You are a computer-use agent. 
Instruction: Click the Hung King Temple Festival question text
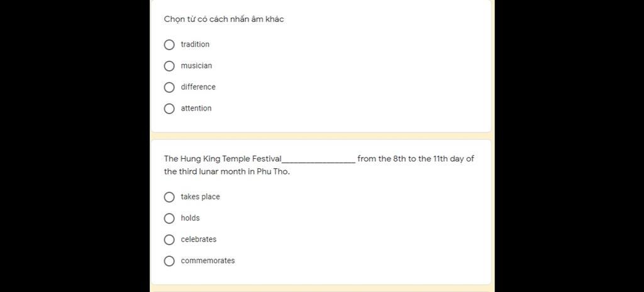tap(319, 165)
